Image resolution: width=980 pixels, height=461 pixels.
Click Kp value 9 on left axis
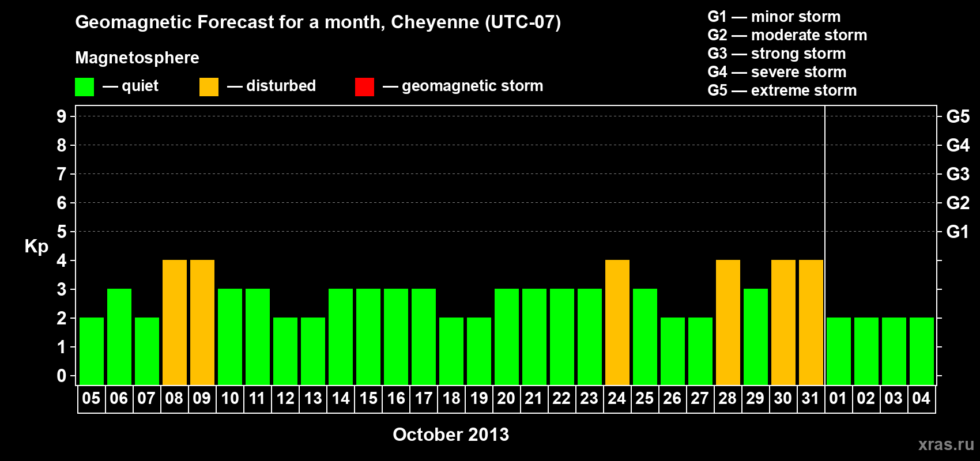(62, 116)
